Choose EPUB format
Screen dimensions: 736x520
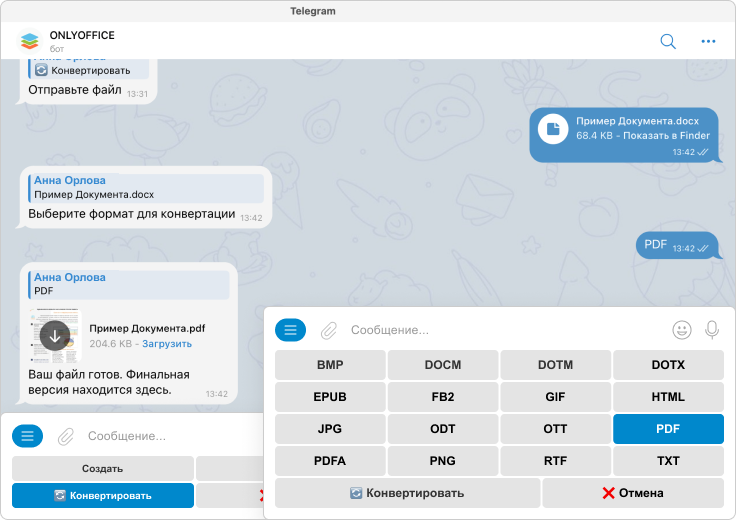pyautogui.click(x=330, y=397)
